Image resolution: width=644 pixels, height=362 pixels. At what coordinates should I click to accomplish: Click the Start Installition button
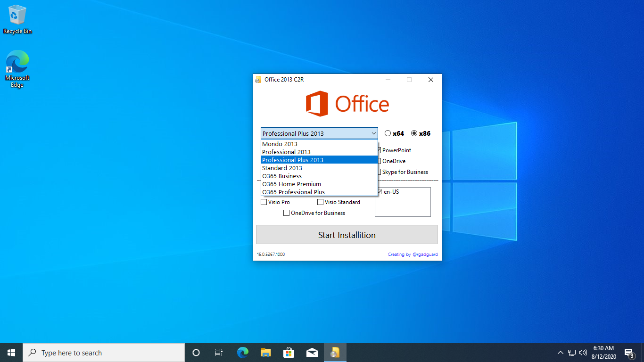[x=347, y=235]
